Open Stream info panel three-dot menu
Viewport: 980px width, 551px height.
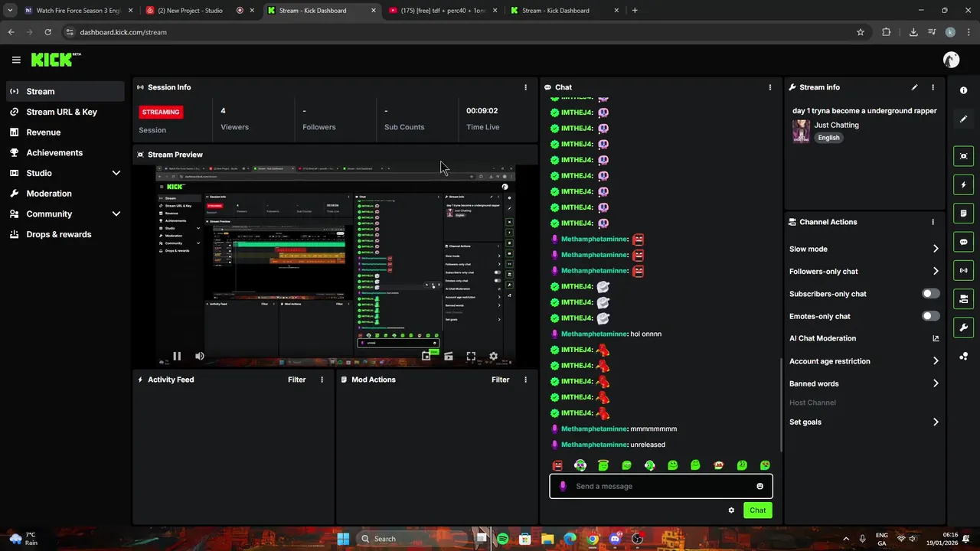click(933, 87)
